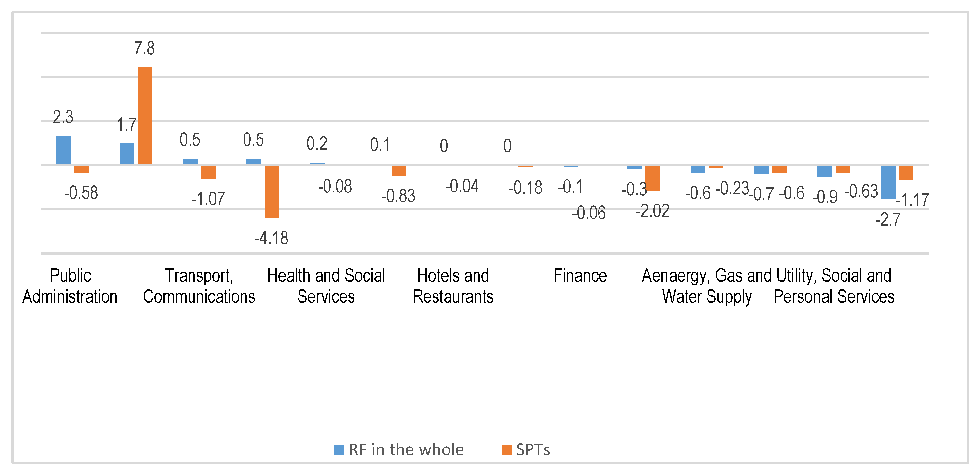Click the -0.58 data label
Screen dimensions: 980x474
(x=81, y=193)
